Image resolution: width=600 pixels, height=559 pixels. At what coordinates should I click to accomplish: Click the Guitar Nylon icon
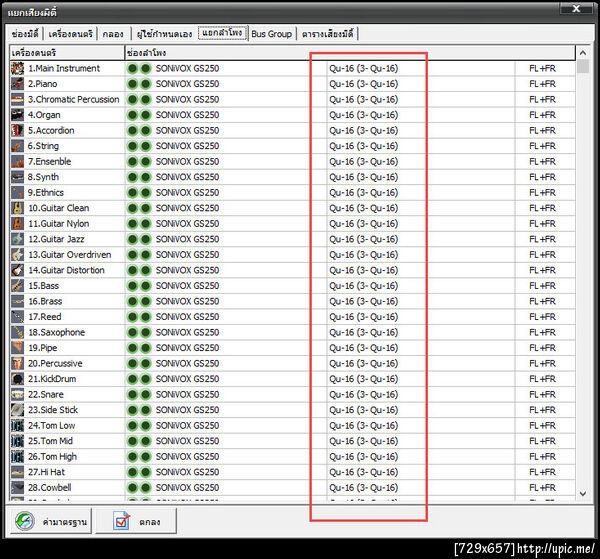tap(17, 223)
